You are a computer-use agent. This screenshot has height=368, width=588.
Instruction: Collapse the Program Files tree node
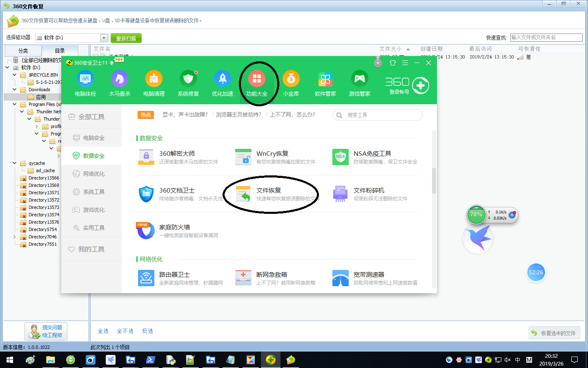(x=15, y=104)
